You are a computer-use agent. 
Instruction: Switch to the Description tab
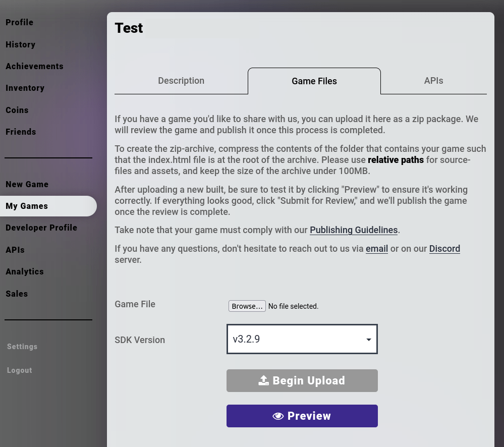[181, 81]
